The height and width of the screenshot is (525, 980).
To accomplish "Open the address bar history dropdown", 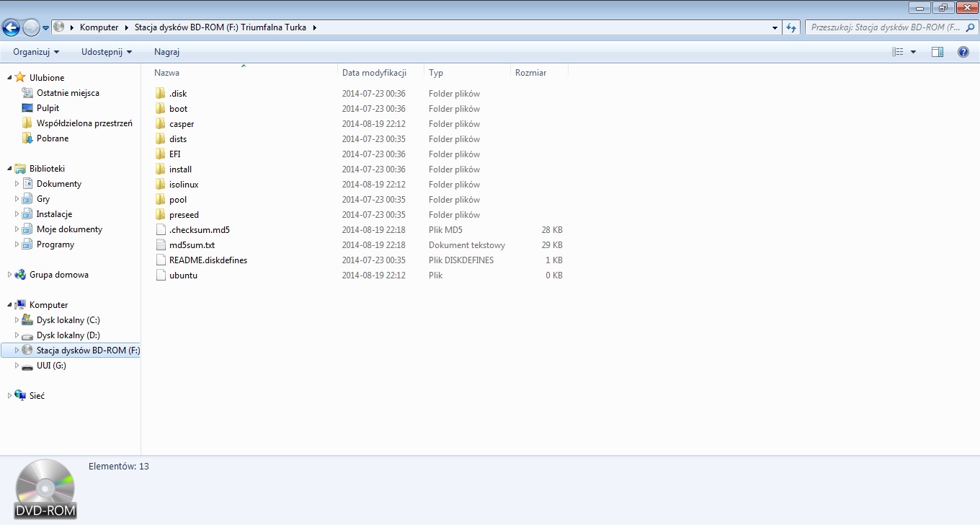I will coord(775,27).
